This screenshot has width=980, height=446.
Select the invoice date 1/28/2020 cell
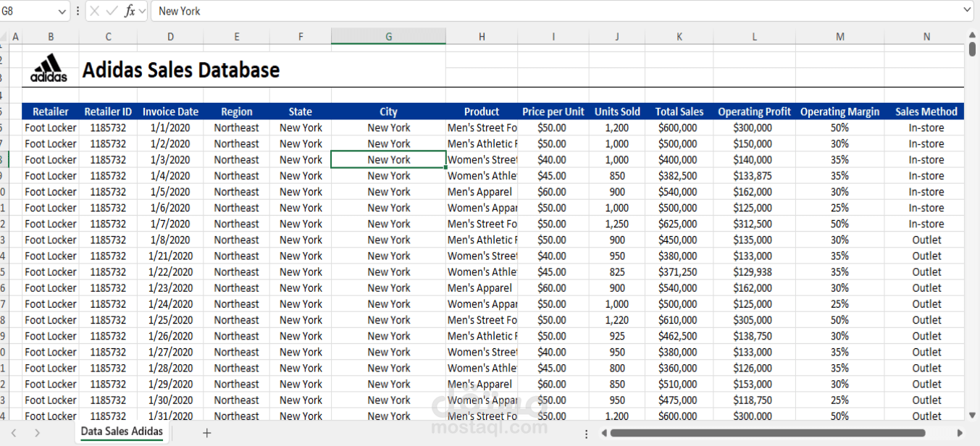pyautogui.click(x=170, y=368)
